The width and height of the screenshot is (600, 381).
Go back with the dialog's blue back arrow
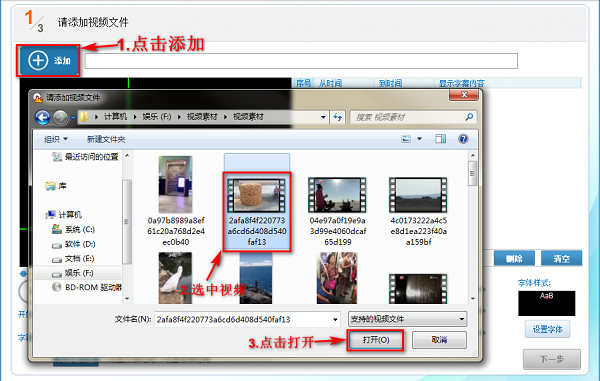(x=42, y=117)
